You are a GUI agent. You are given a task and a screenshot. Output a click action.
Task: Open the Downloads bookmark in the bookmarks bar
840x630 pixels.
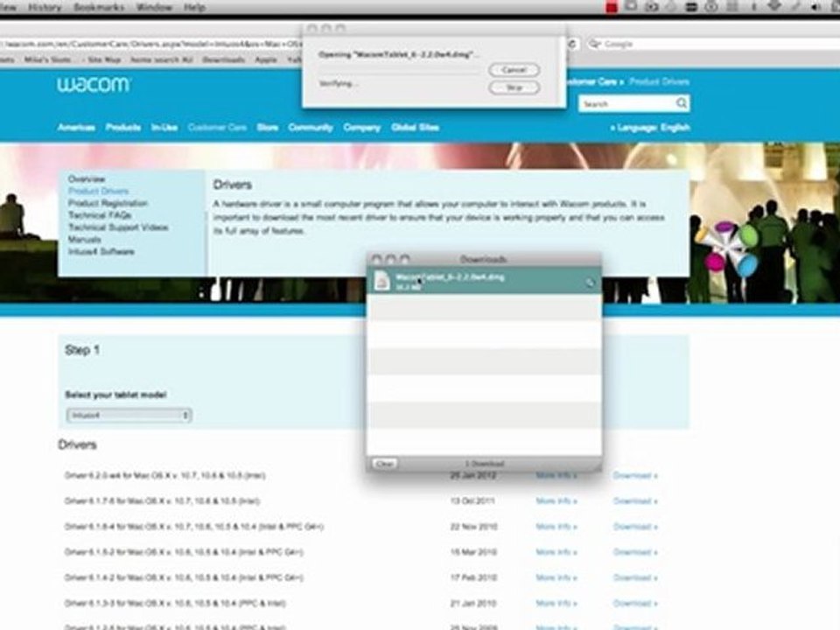click(223, 59)
